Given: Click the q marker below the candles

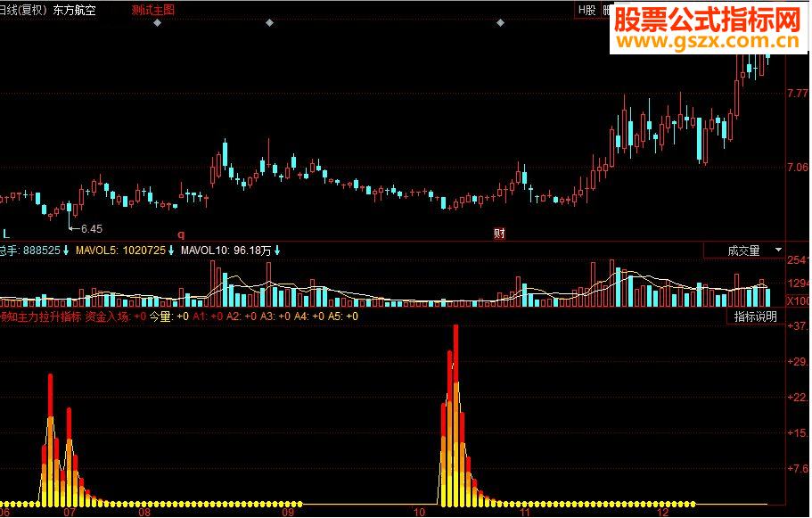Looking at the screenshot, I should tap(181, 234).
